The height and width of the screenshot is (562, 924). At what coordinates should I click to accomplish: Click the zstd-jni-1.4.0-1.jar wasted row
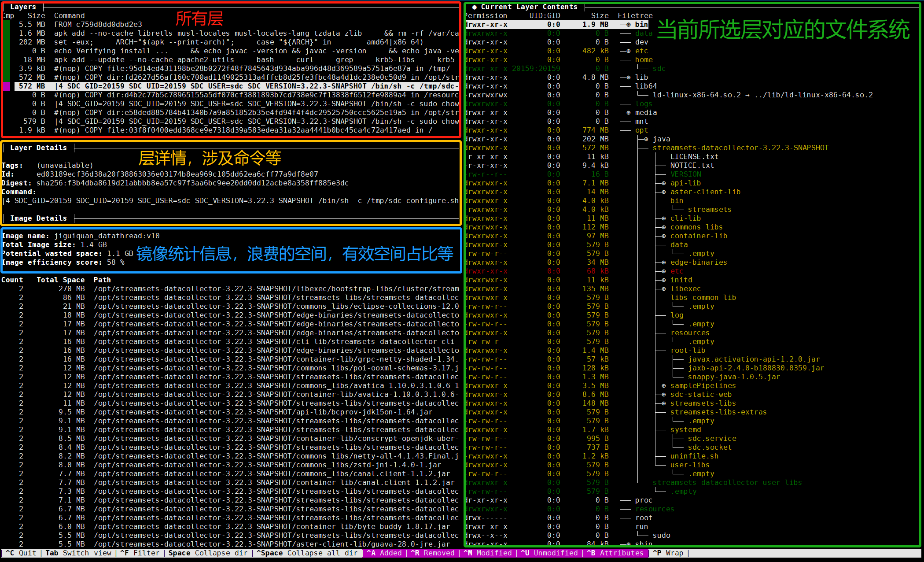[x=230, y=465]
